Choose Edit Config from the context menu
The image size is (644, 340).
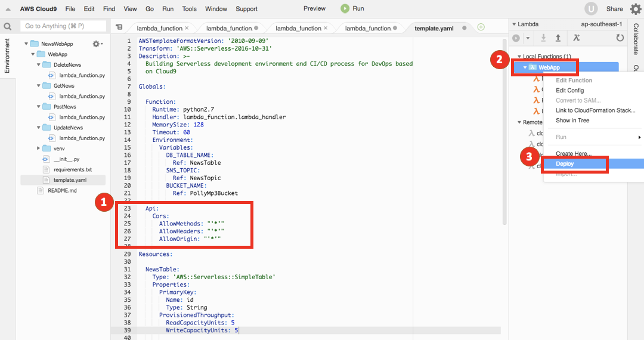[x=569, y=90]
